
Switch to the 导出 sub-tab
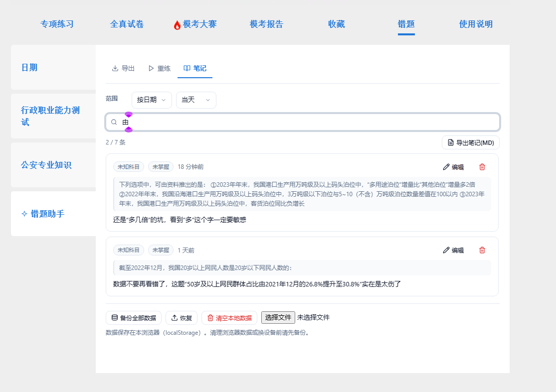pos(123,68)
